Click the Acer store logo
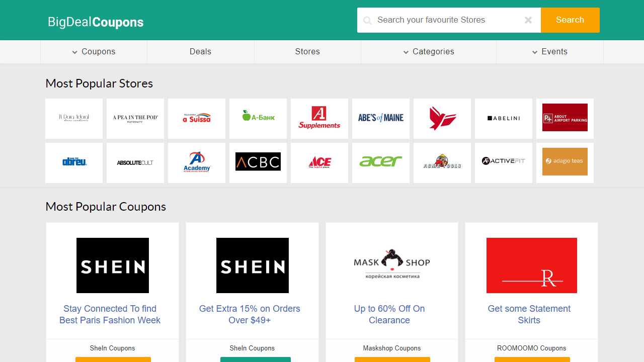This screenshot has height=362, width=644. [380, 162]
